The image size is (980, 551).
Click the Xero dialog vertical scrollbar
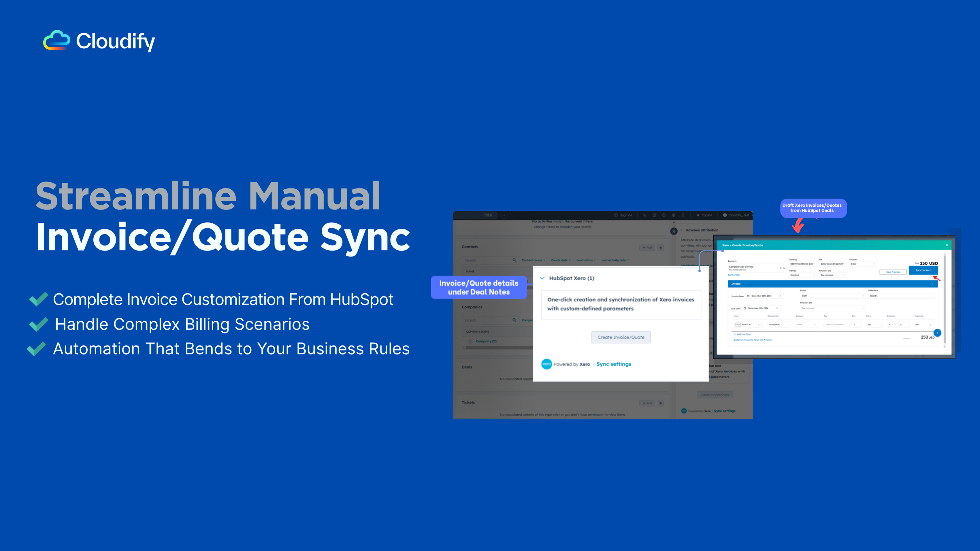pyautogui.click(x=945, y=300)
